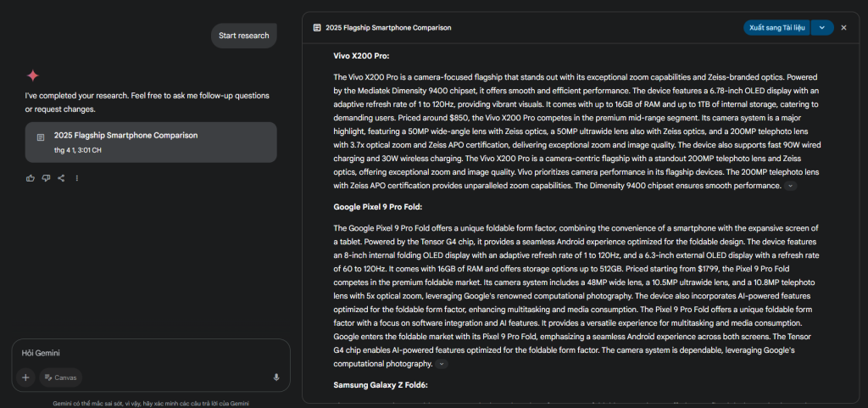Open the 2025 Flagship Smartphone Comparison card
The image size is (868, 408).
151,143
